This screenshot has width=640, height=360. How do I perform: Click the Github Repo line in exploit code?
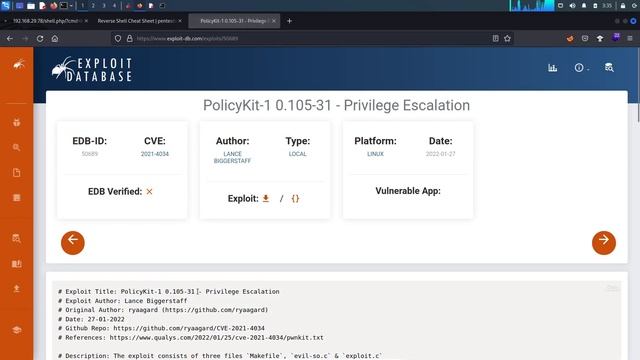pyautogui.click(x=161, y=328)
